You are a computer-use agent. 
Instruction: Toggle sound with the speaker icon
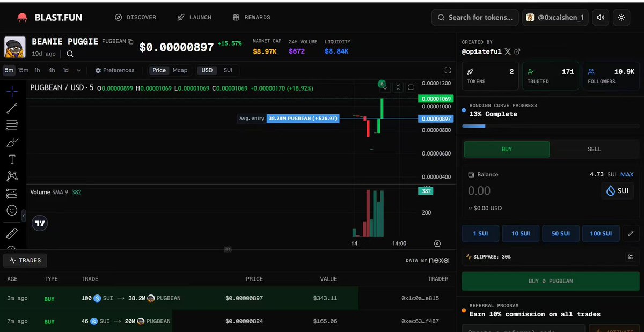601,17
